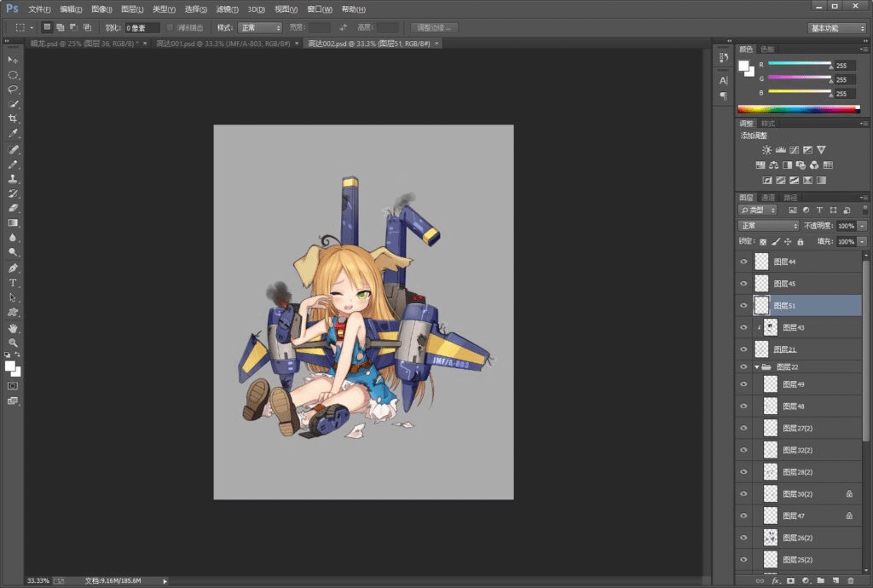This screenshot has height=588, width=873.
Task: Select the Horizontal Type tool
Action: (x=13, y=283)
